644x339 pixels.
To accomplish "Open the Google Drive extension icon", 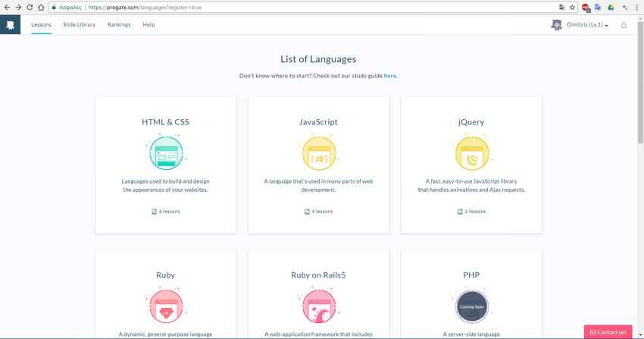I will coord(611,8).
